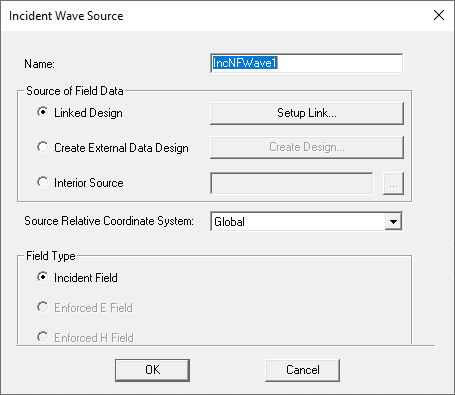This screenshot has width=455, height=395.
Task: Open the Source Relative Coordinate System dropdown
Action: click(x=393, y=221)
